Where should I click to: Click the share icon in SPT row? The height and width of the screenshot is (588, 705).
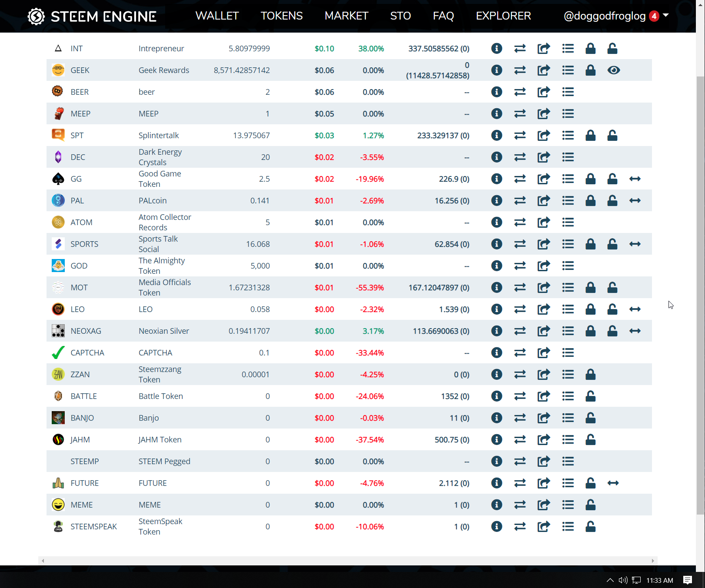tap(543, 135)
